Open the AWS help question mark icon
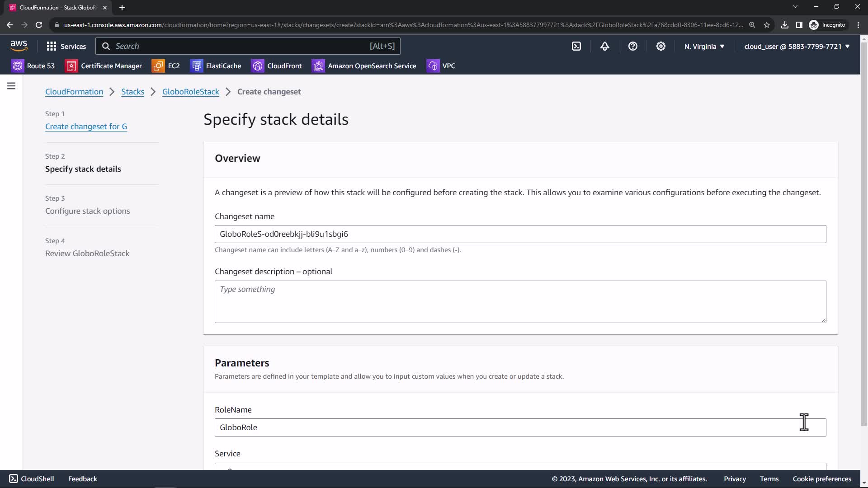Viewport: 868px width, 488px height. tap(632, 46)
